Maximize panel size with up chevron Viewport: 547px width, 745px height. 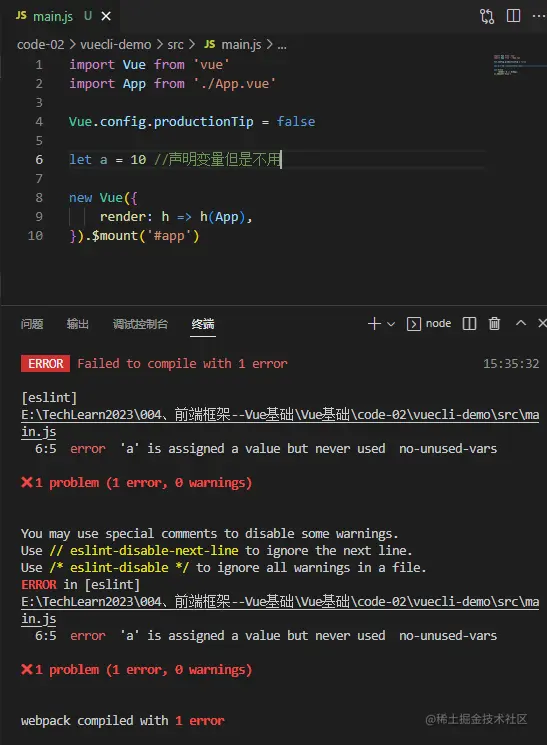[521, 323]
